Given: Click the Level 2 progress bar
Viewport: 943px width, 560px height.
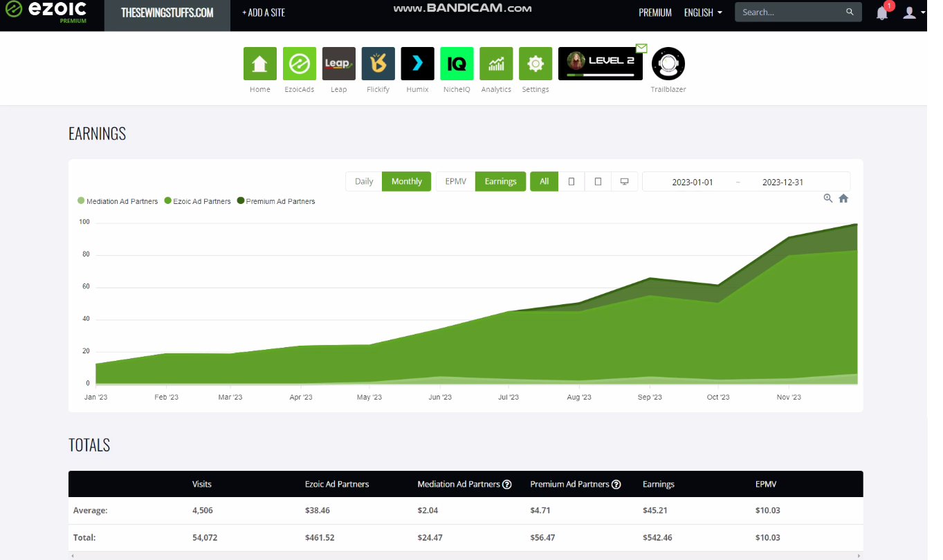Looking at the screenshot, I should [x=599, y=74].
